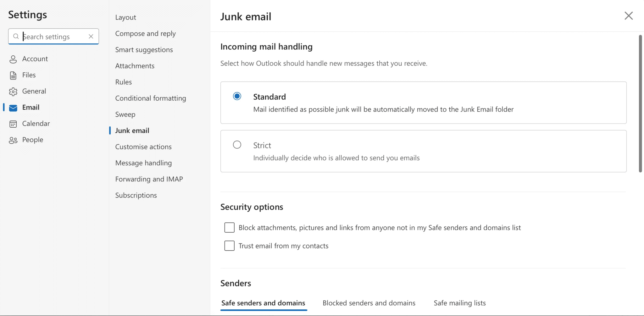Screen dimensions: 644x316
Task: Go to Conditional formatting settings
Action: click(150, 98)
